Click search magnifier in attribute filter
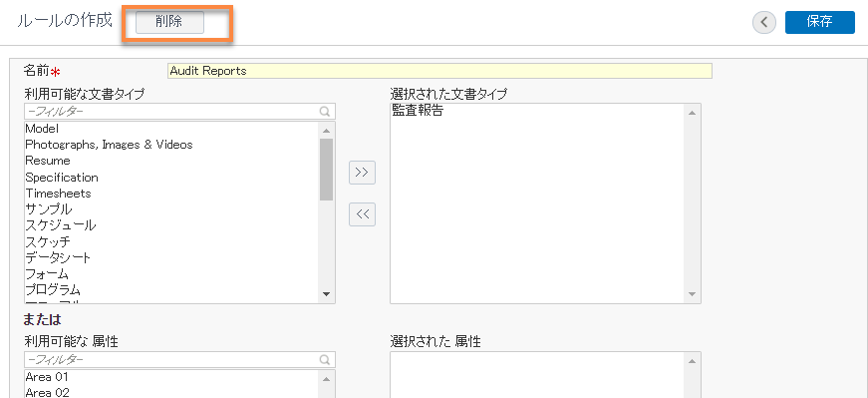The image size is (868, 398). [326, 360]
